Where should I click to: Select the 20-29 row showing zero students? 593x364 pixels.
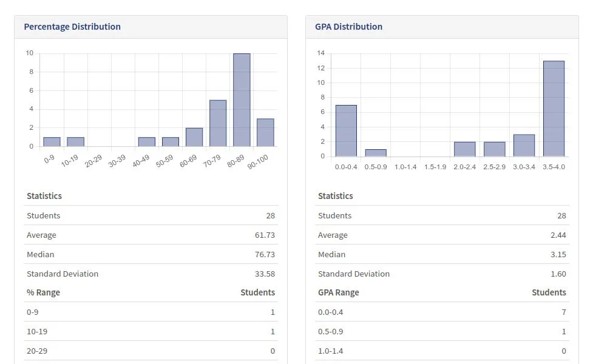[146, 351]
